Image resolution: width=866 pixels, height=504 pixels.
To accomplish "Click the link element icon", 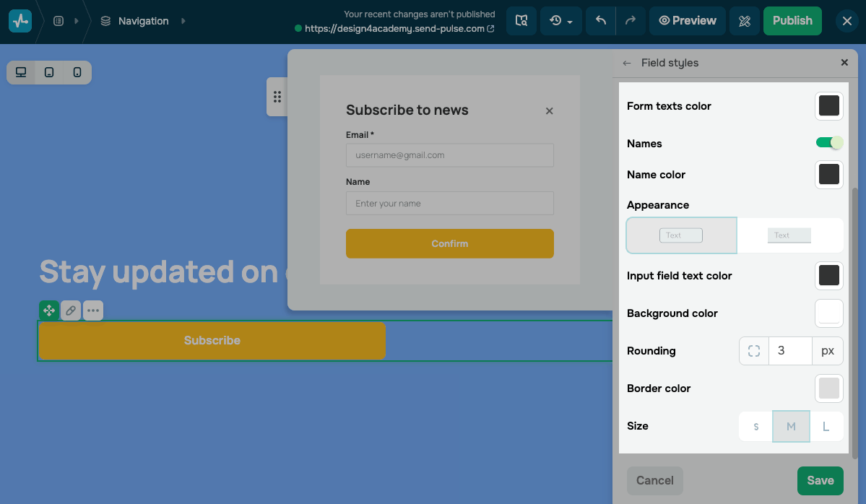I will pos(71,310).
